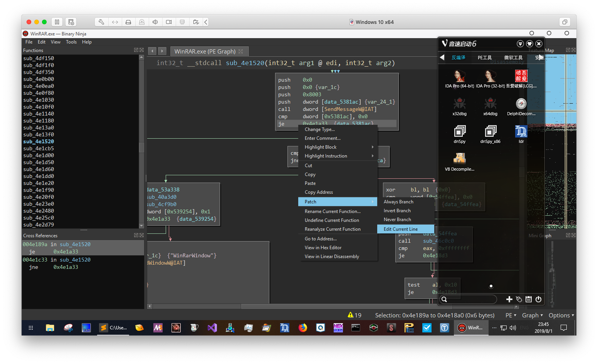Viewport: 598px width, 364px height.
Task: Click the launcher add plus icon
Action: click(x=509, y=299)
